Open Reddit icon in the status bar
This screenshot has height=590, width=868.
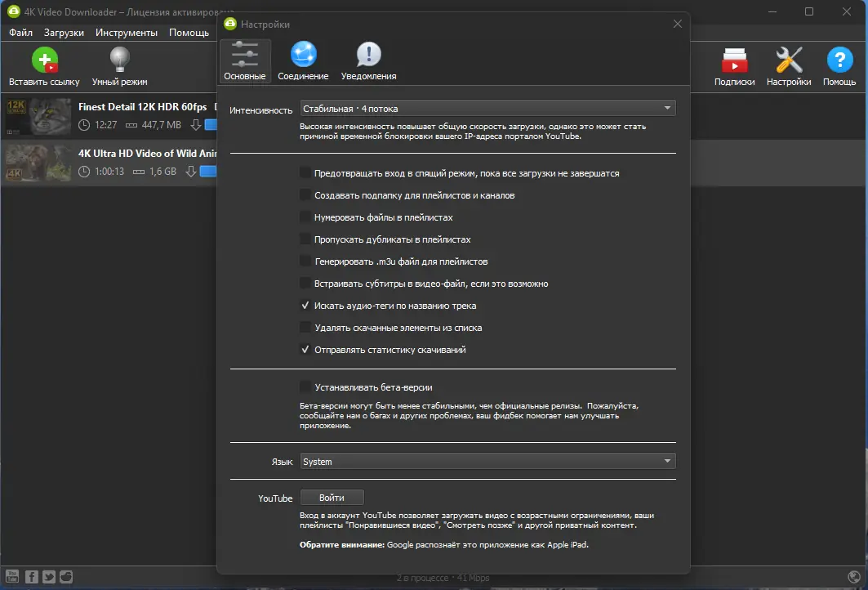66,577
